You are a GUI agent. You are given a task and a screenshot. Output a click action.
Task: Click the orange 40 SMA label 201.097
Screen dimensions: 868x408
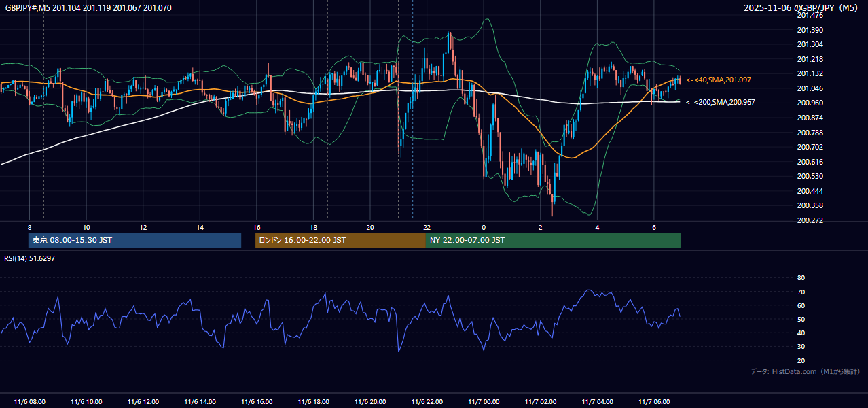[x=719, y=80]
